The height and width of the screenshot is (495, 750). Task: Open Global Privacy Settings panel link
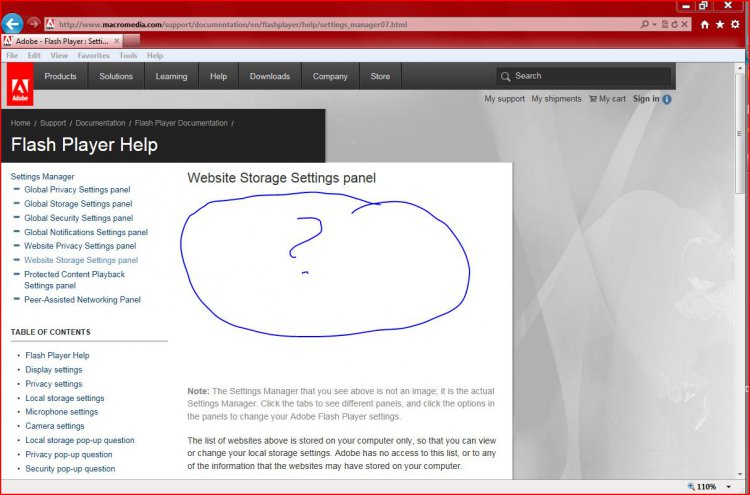77,189
